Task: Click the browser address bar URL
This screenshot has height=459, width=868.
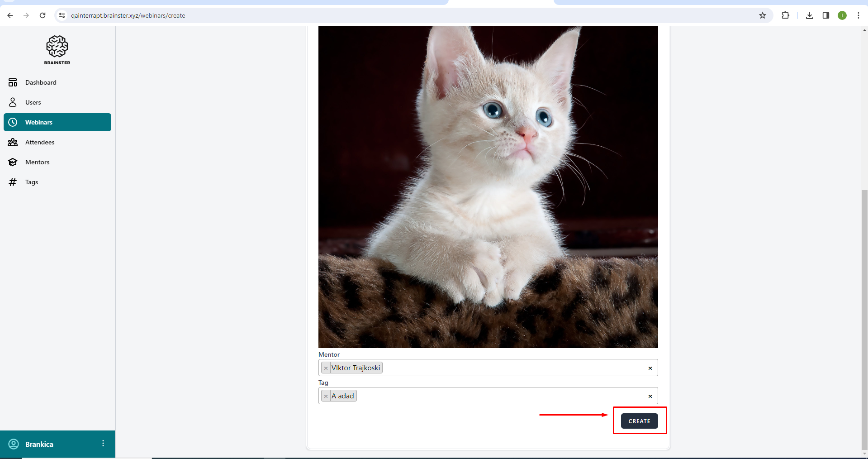Action: [128, 15]
